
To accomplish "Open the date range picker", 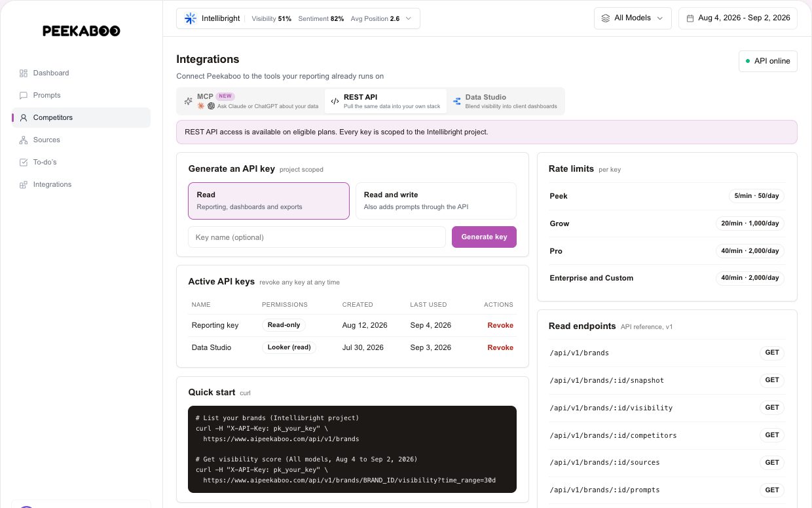I will [x=738, y=18].
